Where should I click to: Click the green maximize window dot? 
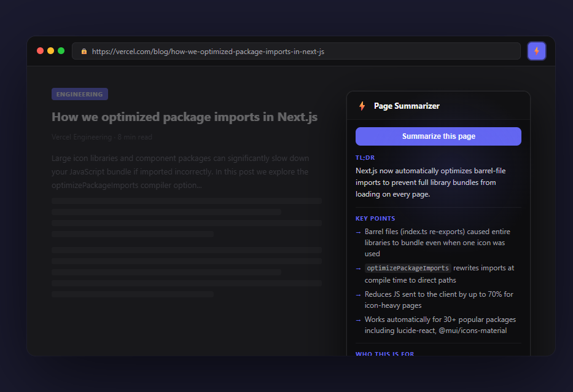(x=61, y=51)
